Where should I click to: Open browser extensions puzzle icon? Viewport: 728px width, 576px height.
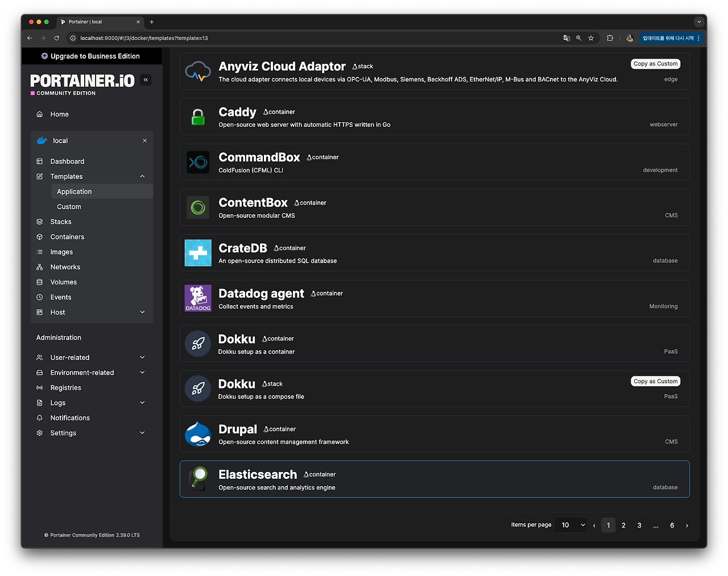pyautogui.click(x=610, y=38)
